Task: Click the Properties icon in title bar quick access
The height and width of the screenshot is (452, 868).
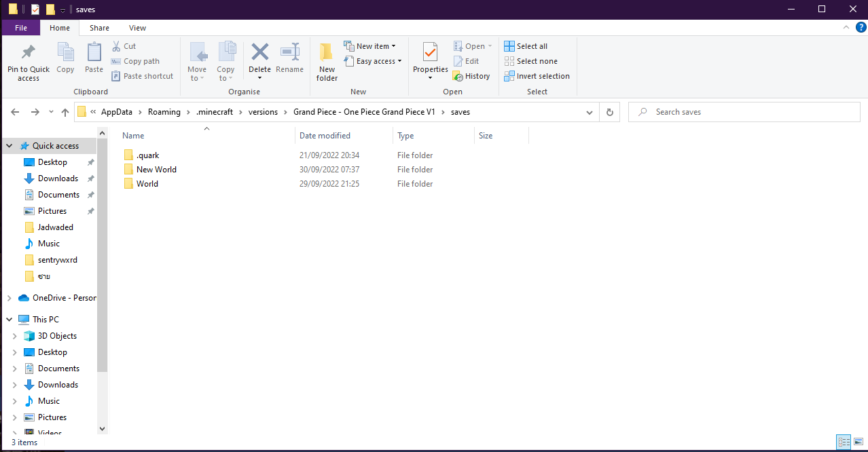Action: (35, 10)
